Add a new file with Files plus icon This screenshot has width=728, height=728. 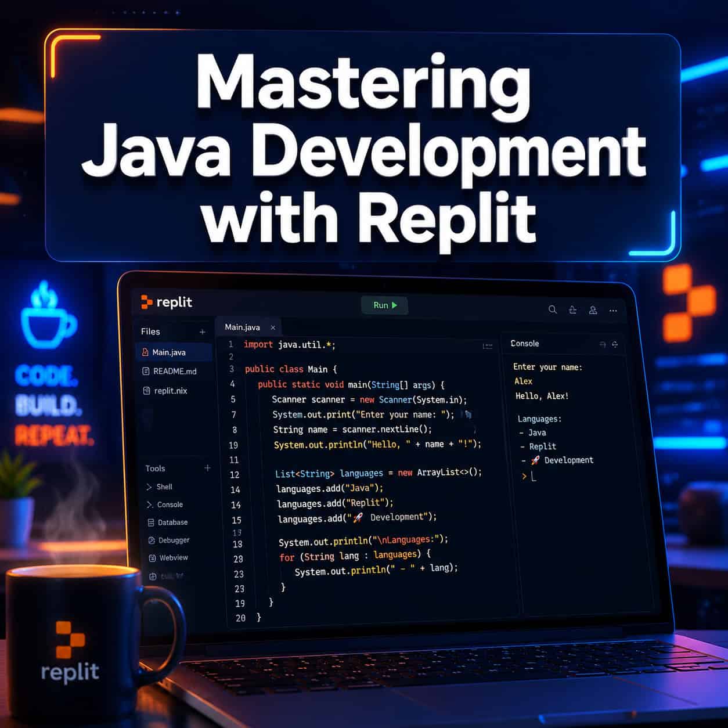coord(202,331)
